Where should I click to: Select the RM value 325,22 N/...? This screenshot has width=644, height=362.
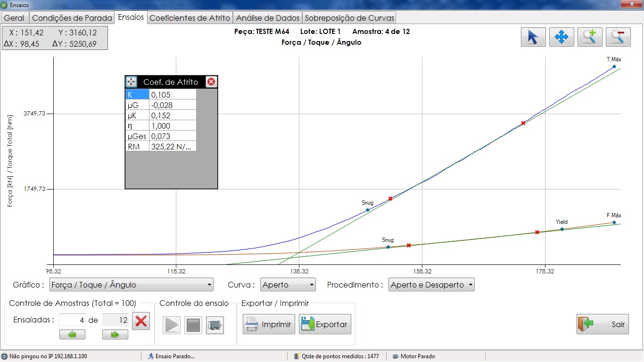[173, 147]
